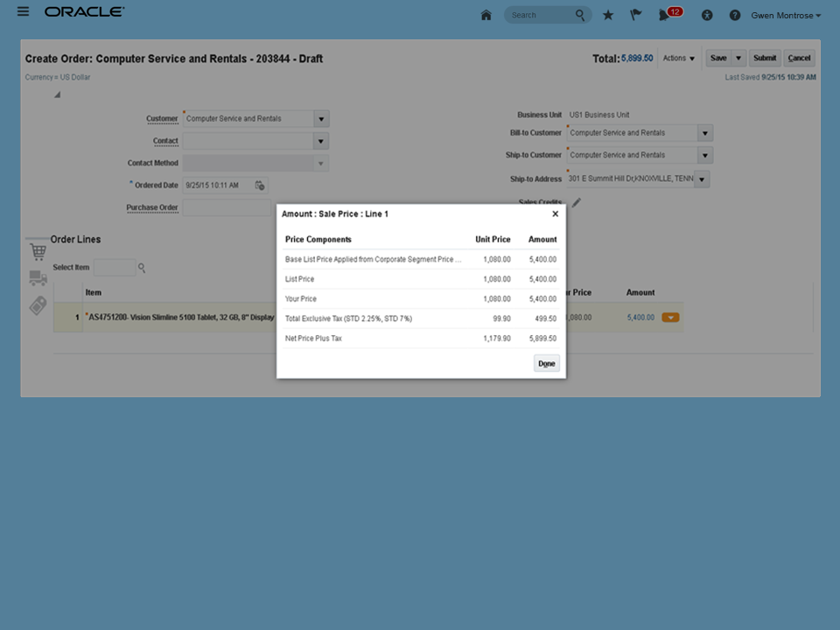Select the Base List Price Applied row
This screenshot has height=630, width=840.
421,259
